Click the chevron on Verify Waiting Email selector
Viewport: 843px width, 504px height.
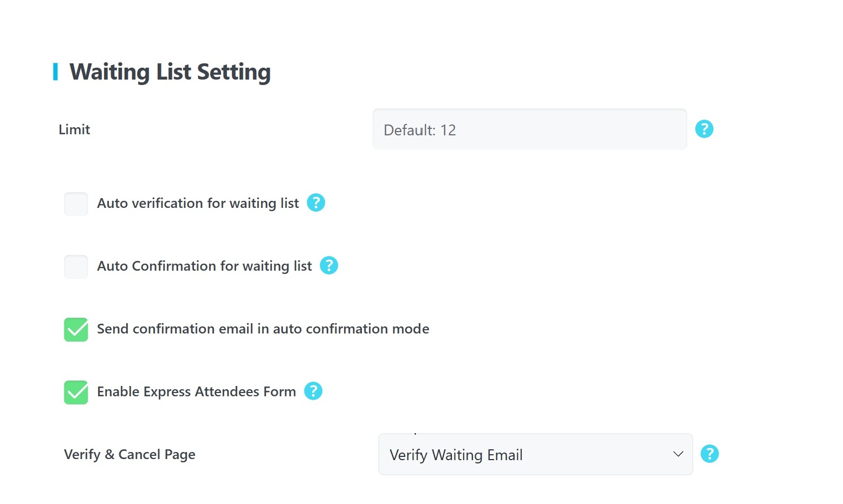click(678, 454)
